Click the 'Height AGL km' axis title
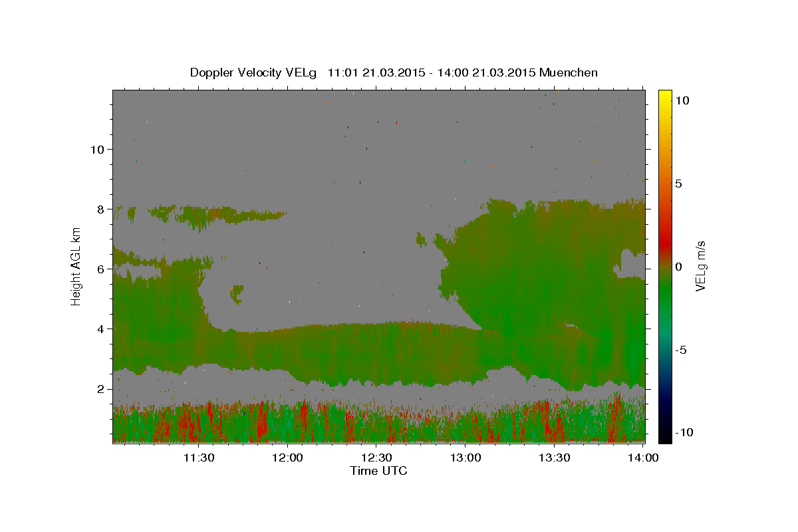Viewport: 798px width, 532px height. 76,266
